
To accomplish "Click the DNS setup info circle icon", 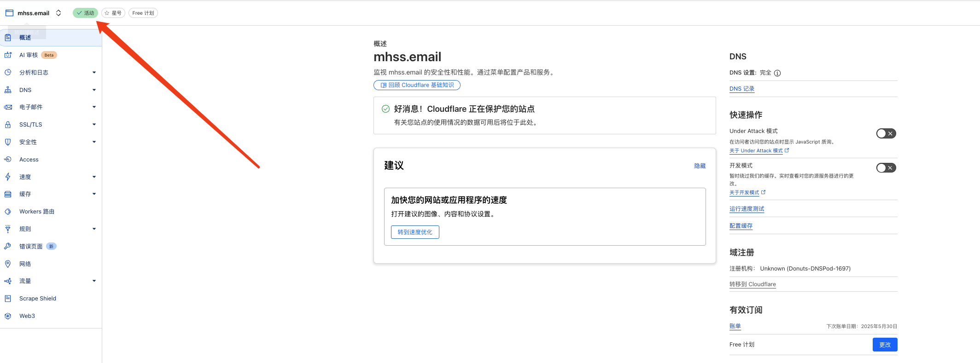I will (777, 73).
